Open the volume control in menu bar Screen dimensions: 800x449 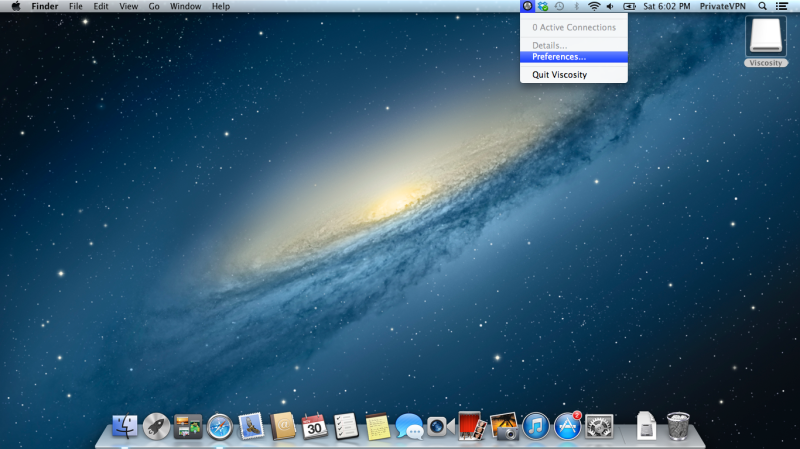610,6
